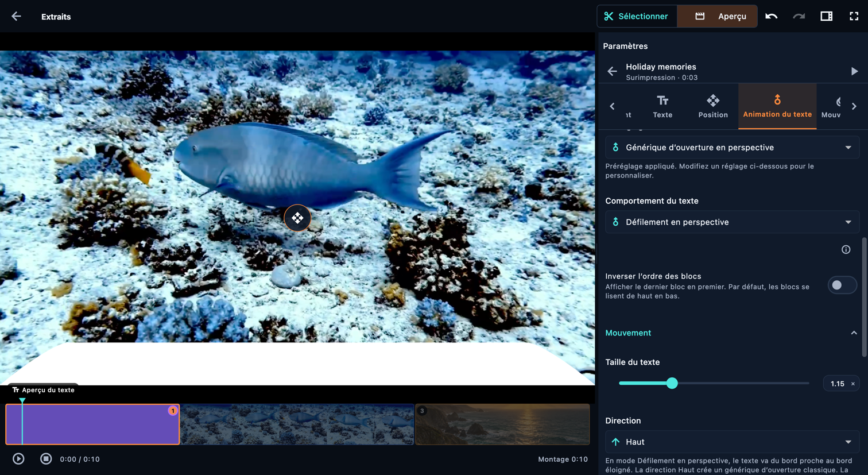Click the Sélectionner mode button

pyautogui.click(x=637, y=16)
